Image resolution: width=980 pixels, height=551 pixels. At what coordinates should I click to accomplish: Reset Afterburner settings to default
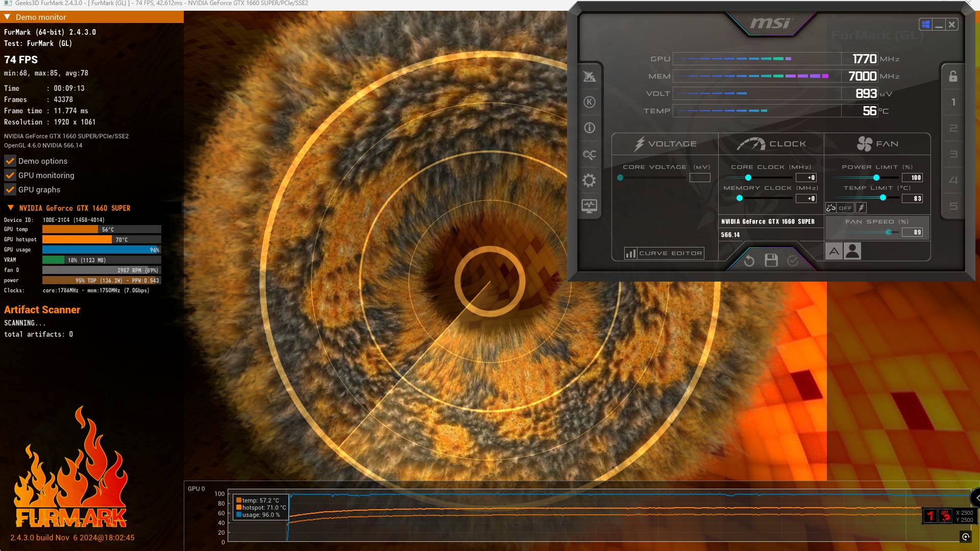pyautogui.click(x=749, y=261)
